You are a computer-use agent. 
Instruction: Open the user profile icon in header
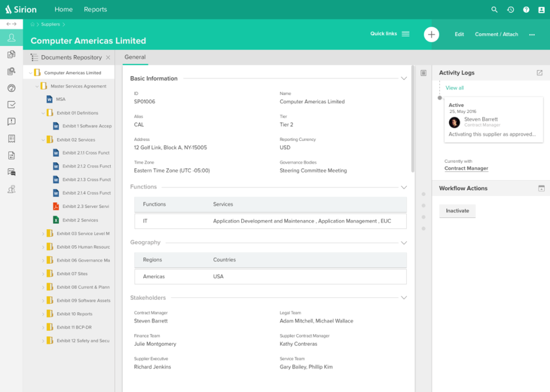[x=541, y=10]
